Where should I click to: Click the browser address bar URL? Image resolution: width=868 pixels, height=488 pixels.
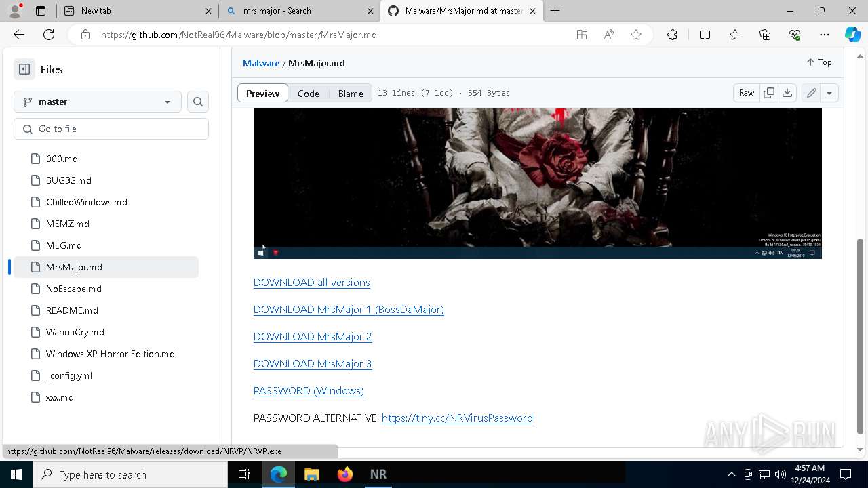pos(239,35)
